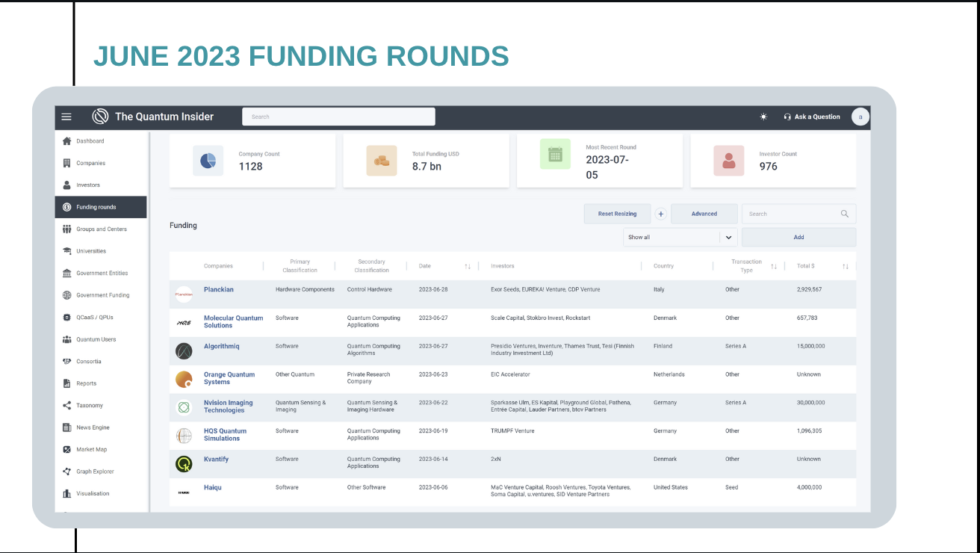Click the Total Funding USD card
980x553 pixels.
point(427,161)
